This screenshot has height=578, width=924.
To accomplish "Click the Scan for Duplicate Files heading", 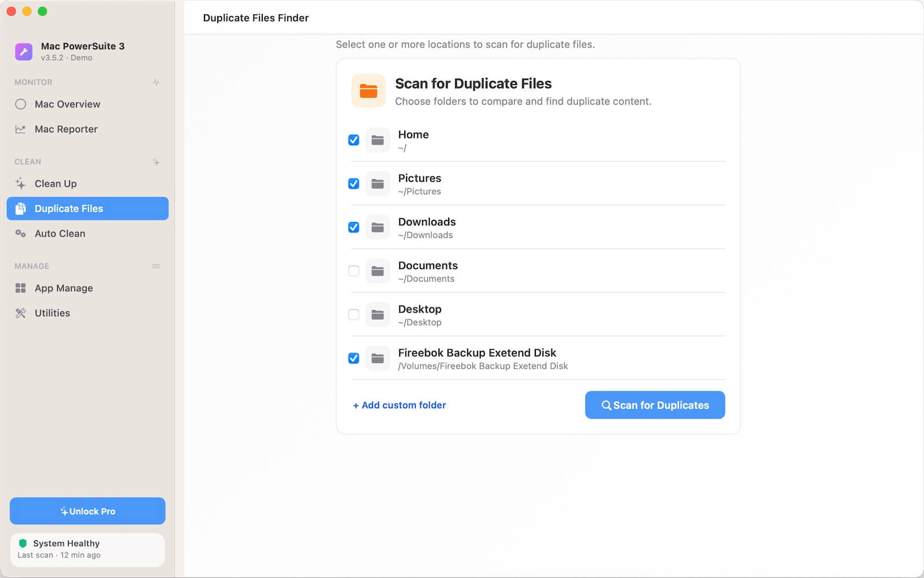I will 474,84.
